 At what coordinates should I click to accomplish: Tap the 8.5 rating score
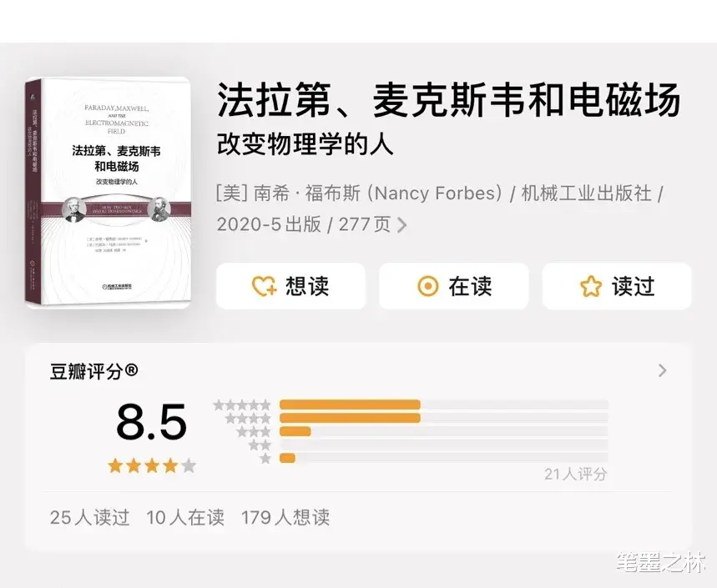point(152,421)
